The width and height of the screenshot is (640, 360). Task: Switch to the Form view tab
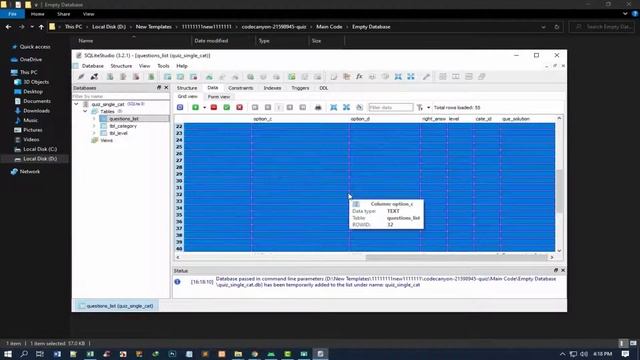click(219, 97)
